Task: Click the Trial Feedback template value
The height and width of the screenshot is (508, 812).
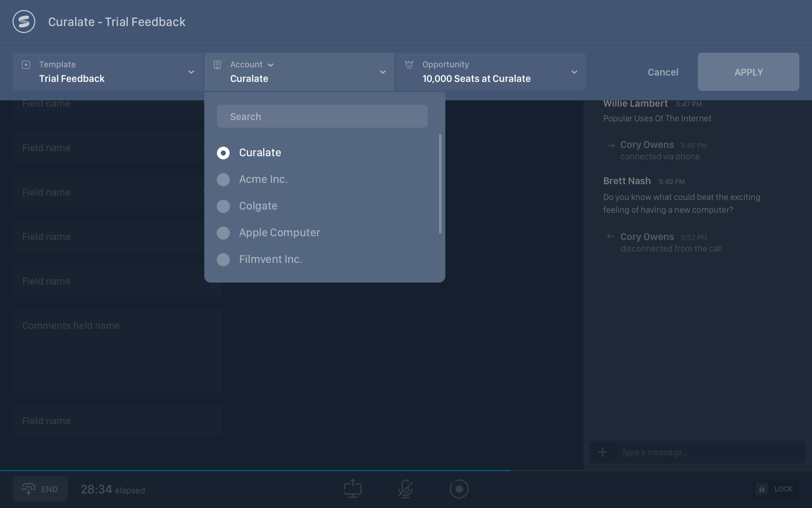Action: click(x=72, y=79)
